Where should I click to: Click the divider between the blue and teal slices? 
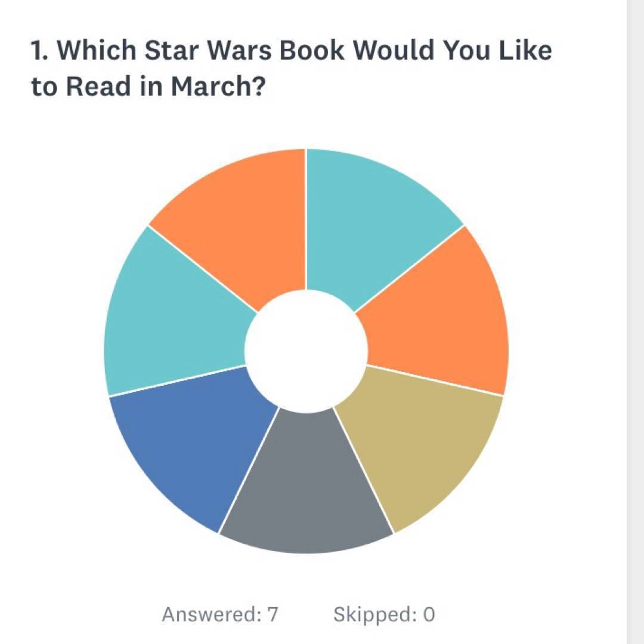177,380
